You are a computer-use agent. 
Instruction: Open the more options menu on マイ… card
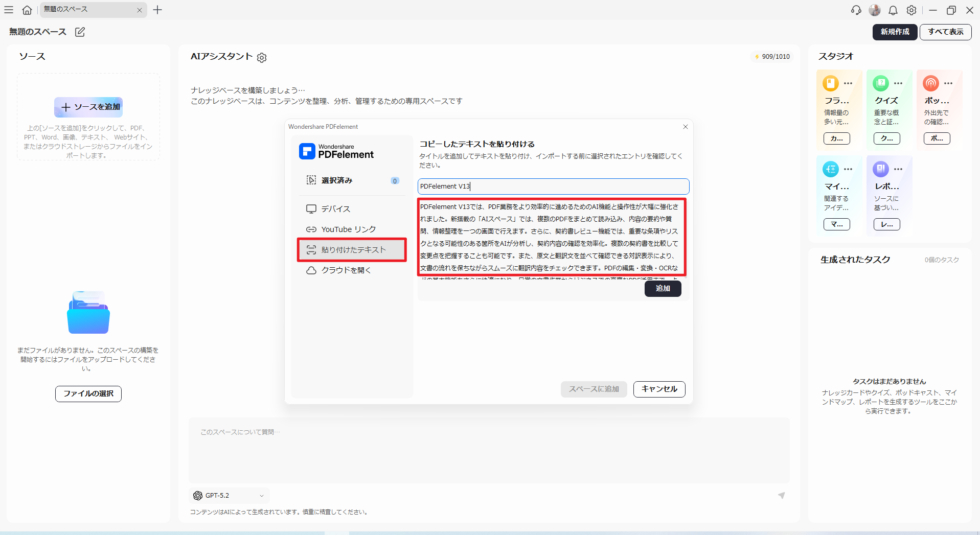848,169
